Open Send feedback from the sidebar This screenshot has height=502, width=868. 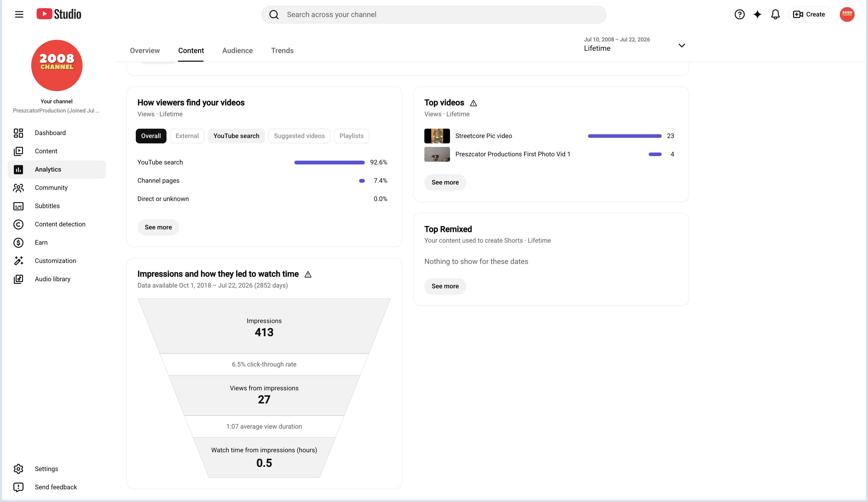[57, 487]
